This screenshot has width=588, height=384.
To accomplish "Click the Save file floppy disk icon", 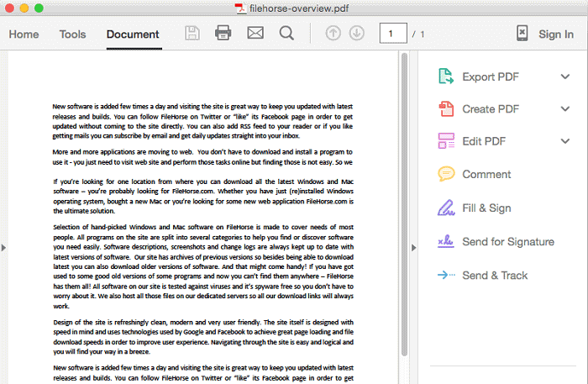I will [x=192, y=34].
